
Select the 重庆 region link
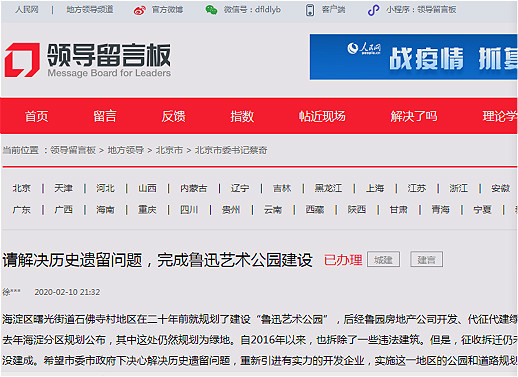[147, 210]
